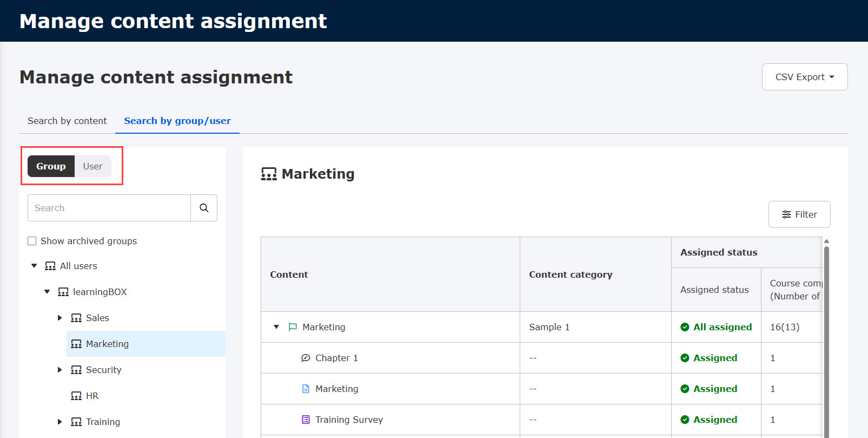Select the Search by group/user tab
This screenshot has height=438, width=868.
(x=177, y=121)
